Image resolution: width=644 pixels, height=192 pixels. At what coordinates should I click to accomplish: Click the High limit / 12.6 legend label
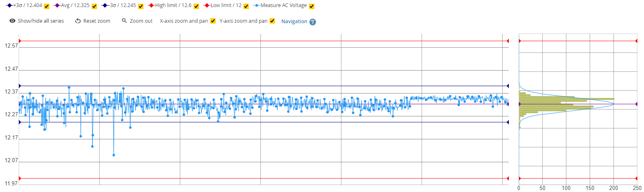point(173,6)
